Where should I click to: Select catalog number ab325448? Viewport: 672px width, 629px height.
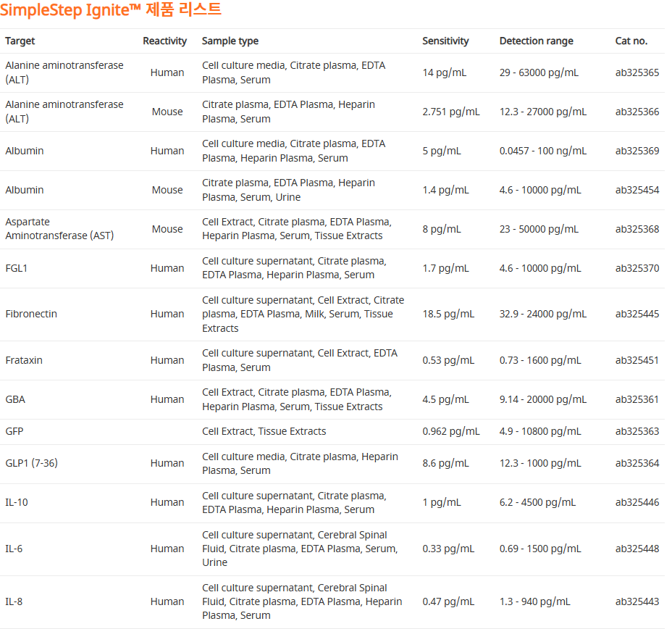tap(637, 549)
